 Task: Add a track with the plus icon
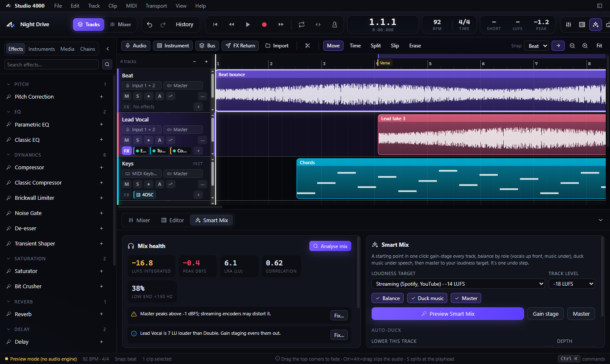coord(206,61)
